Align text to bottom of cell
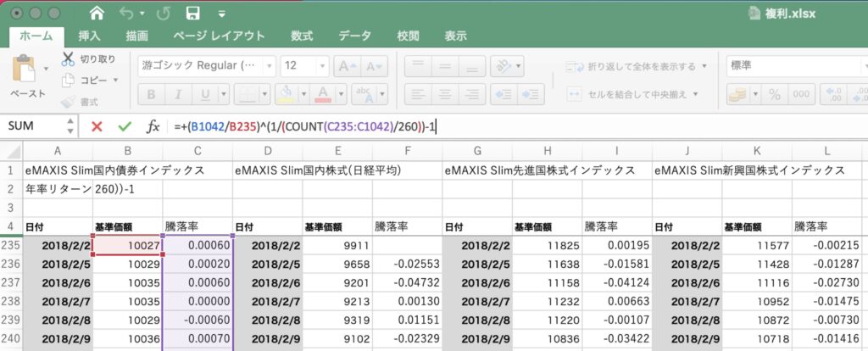The height and width of the screenshot is (351, 868). tap(472, 66)
